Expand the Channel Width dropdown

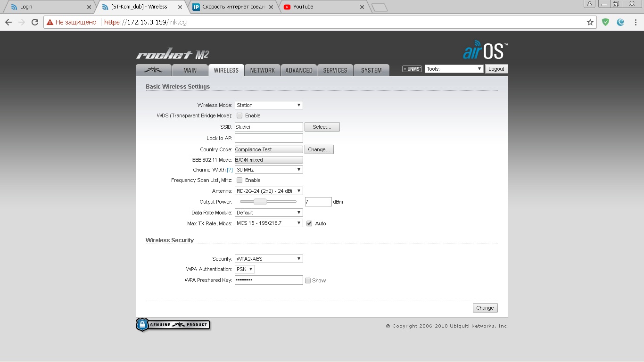[x=269, y=170]
